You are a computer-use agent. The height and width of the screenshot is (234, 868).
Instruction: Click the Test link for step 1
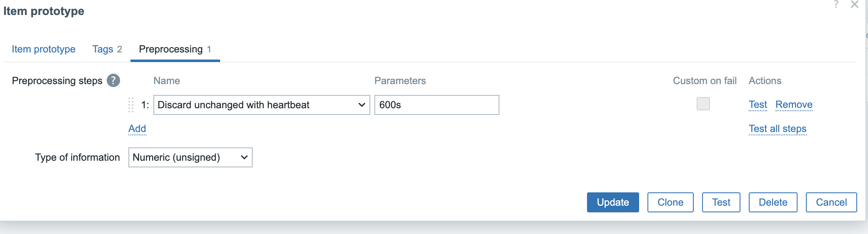tap(758, 105)
